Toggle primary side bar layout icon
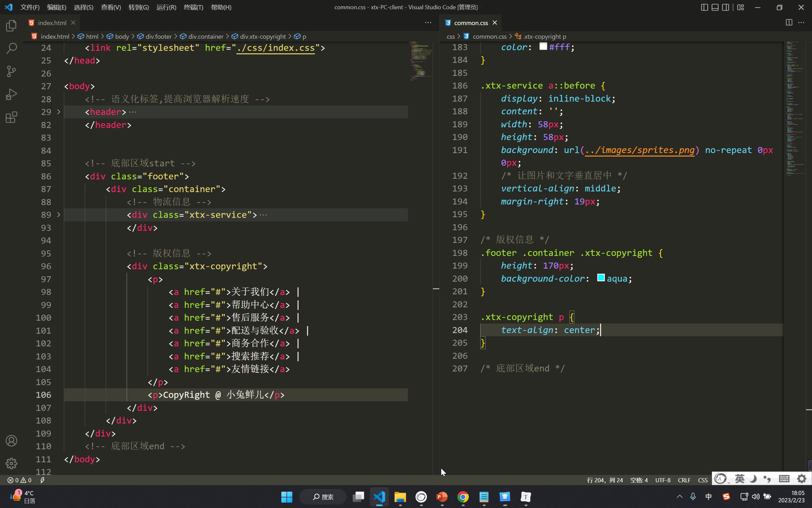Viewport: 812px width, 508px height. click(704, 7)
